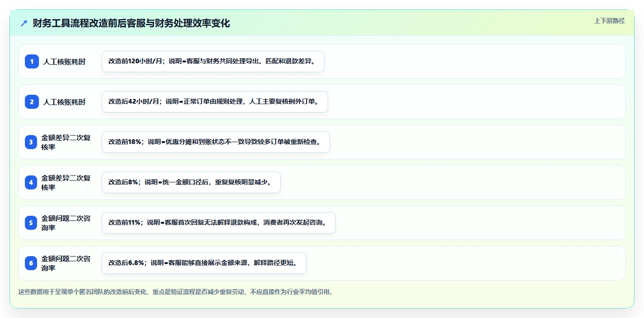Image resolution: width=644 pixels, height=318 pixels.
Task: Click number badge 6
Action: pyautogui.click(x=31, y=263)
